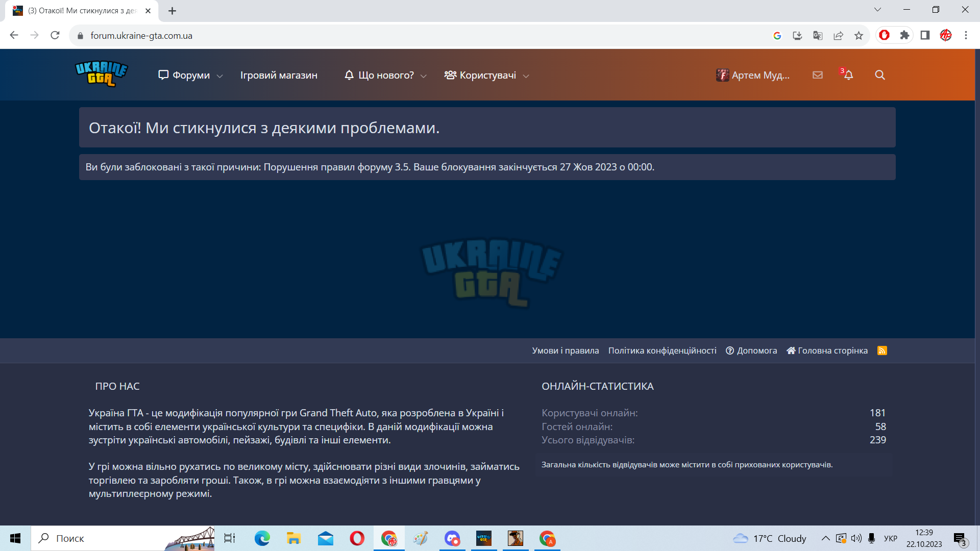980x551 pixels.
Task: Open Політика конфіденційності link
Action: click(662, 350)
